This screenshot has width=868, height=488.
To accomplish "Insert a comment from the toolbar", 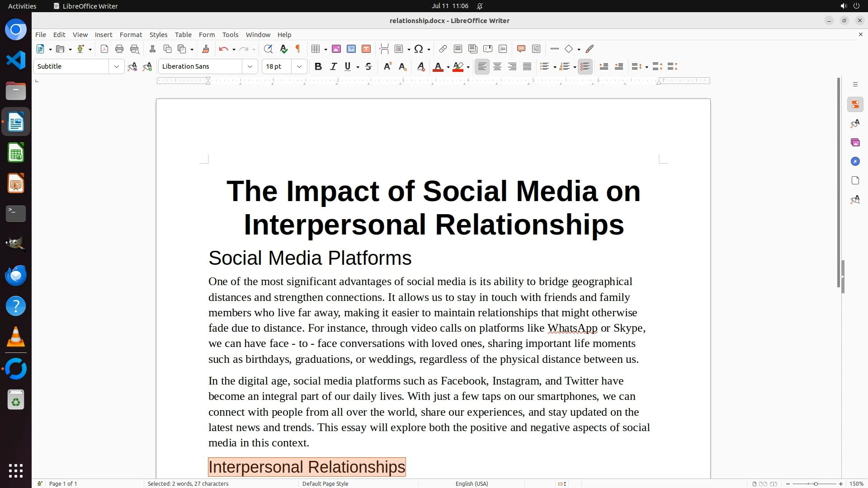I will coord(521,49).
